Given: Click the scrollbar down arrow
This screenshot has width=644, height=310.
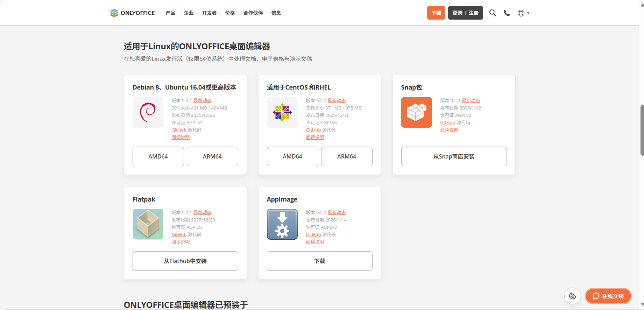Looking at the screenshot, I should [x=642, y=305].
